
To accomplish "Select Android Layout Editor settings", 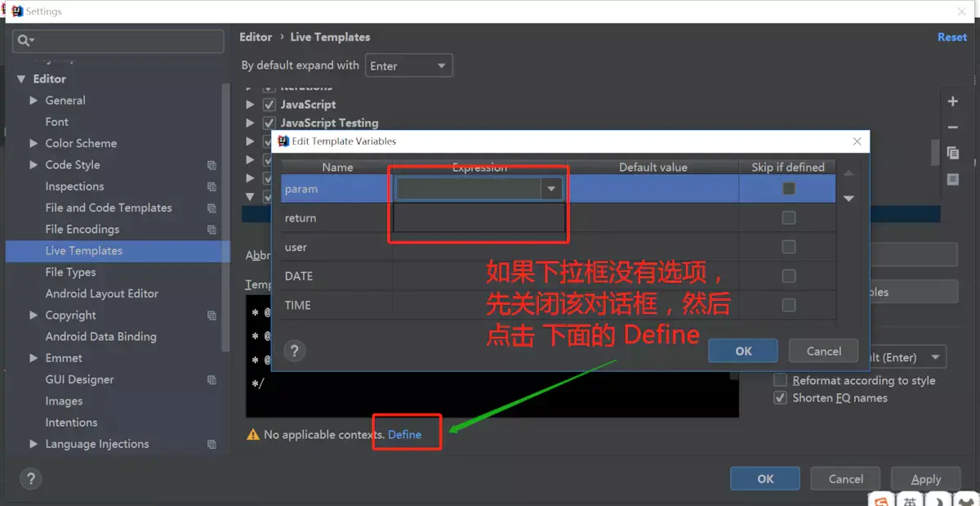I will tap(102, 293).
